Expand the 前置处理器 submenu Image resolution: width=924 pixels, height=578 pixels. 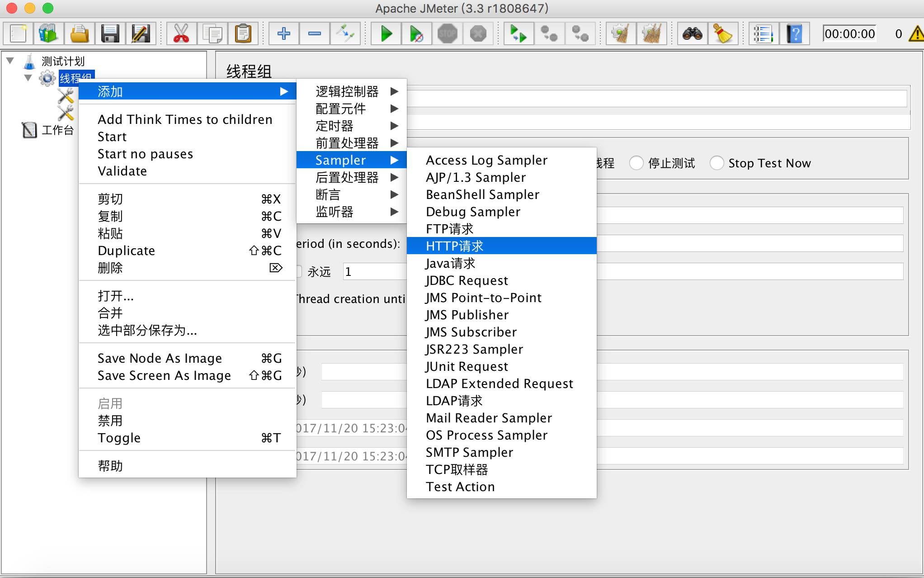coord(352,143)
